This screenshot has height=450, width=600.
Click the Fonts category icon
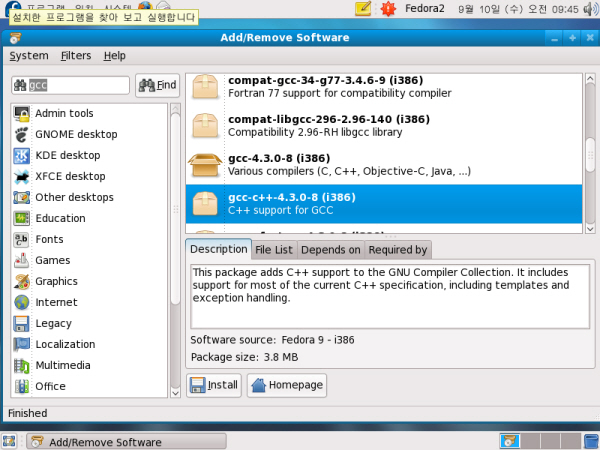(21, 240)
